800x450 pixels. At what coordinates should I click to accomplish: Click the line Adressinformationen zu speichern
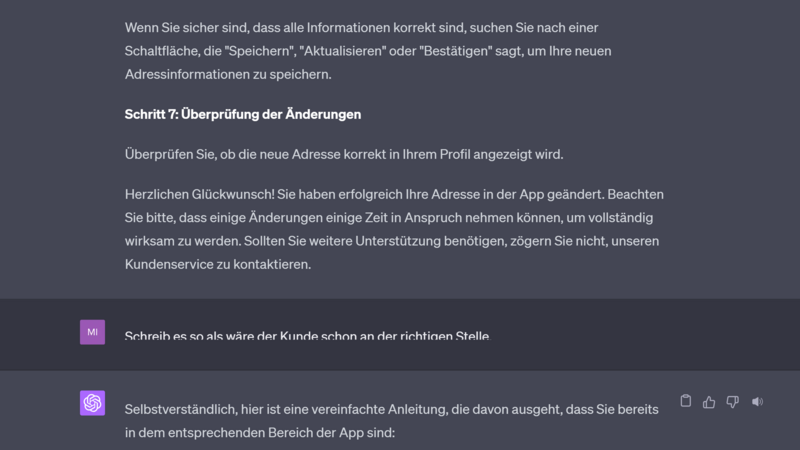pos(228,74)
